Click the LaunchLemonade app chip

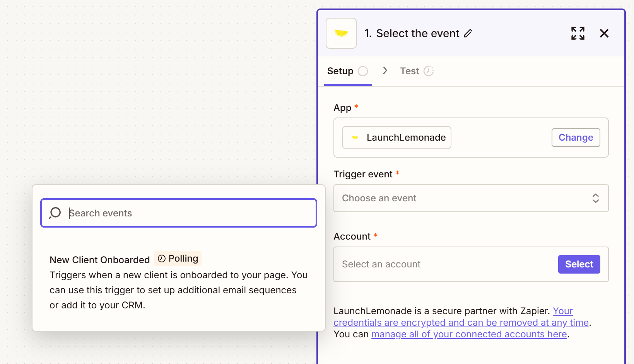[x=396, y=138]
